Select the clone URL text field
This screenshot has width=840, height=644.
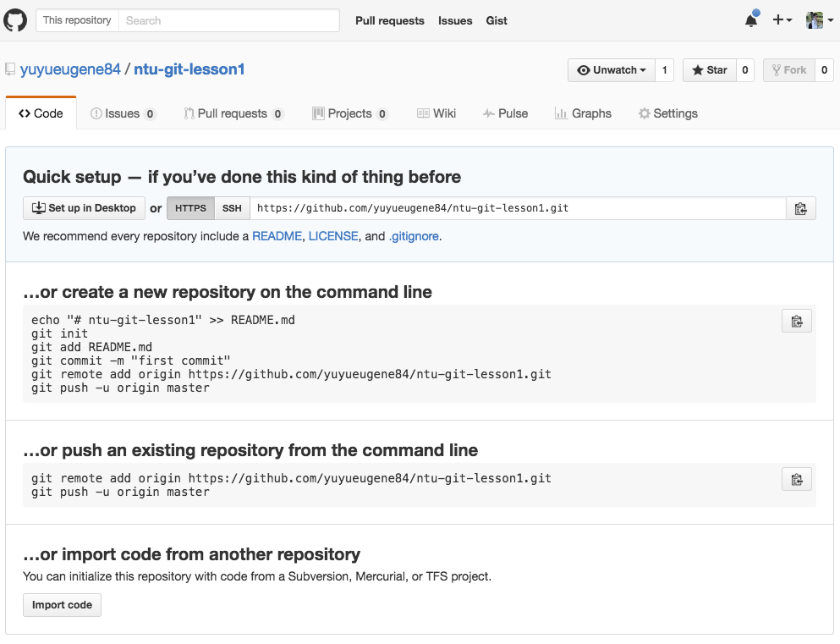(518, 208)
